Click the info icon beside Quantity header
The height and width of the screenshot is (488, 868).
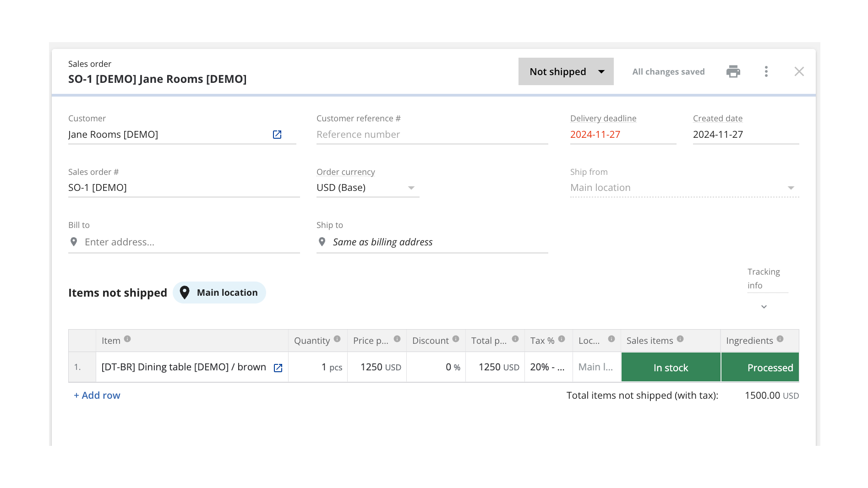337,338
